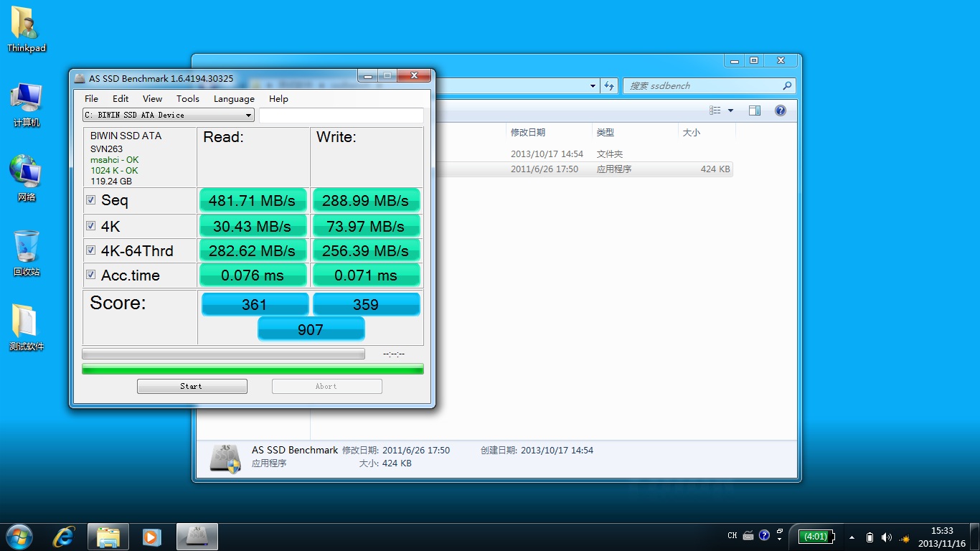Uncheck the Seq benchmark checkbox
The image size is (980, 551).
tap(91, 200)
